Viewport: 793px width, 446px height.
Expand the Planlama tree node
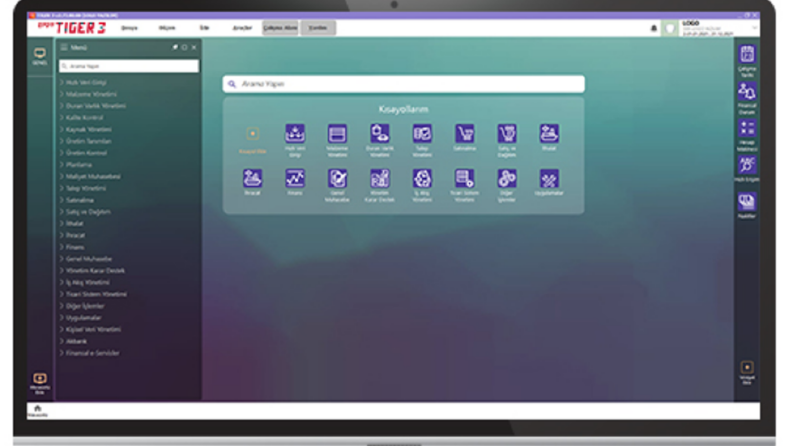[x=62, y=165]
